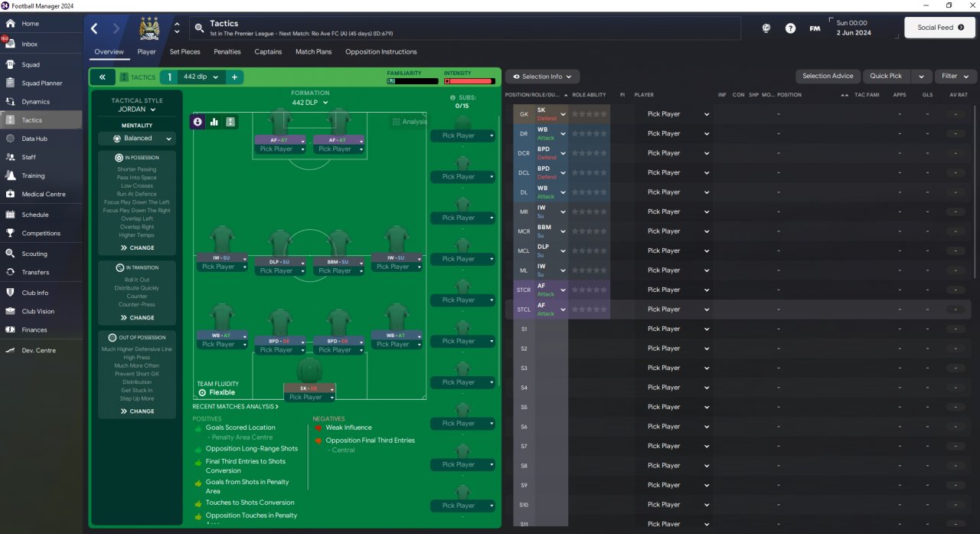This screenshot has height=534, width=980.
Task: Click Change under In Possession
Action: [x=137, y=248]
